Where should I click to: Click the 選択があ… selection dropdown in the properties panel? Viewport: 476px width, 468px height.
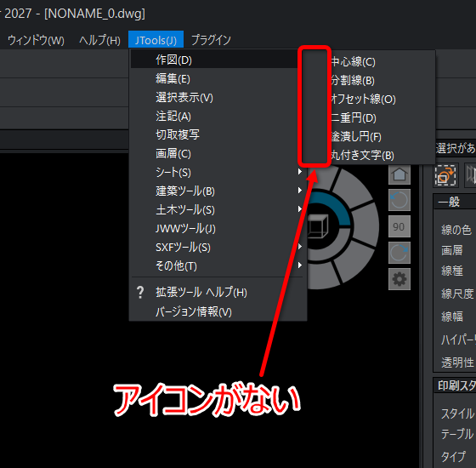click(x=456, y=149)
